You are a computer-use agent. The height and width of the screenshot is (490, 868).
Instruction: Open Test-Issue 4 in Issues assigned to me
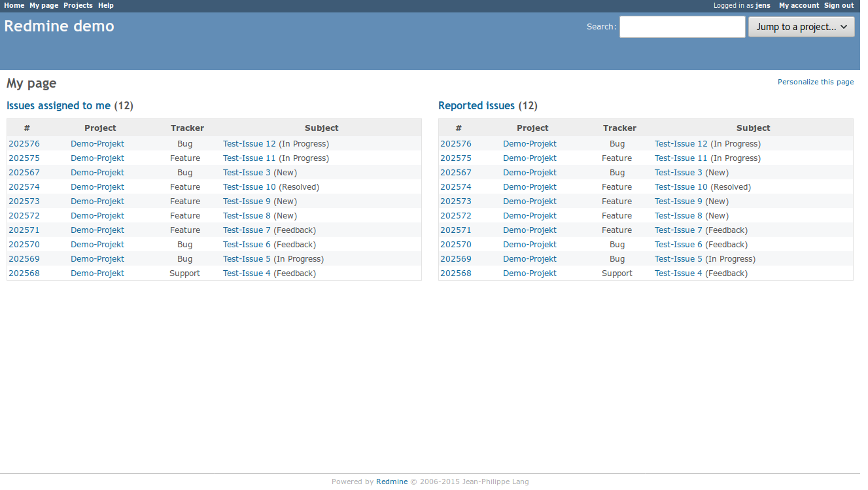(247, 273)
